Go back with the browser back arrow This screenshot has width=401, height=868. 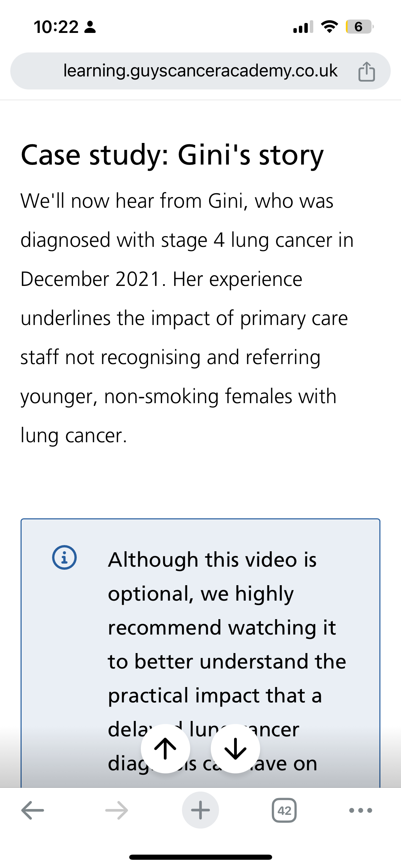[x=33, y=810]
